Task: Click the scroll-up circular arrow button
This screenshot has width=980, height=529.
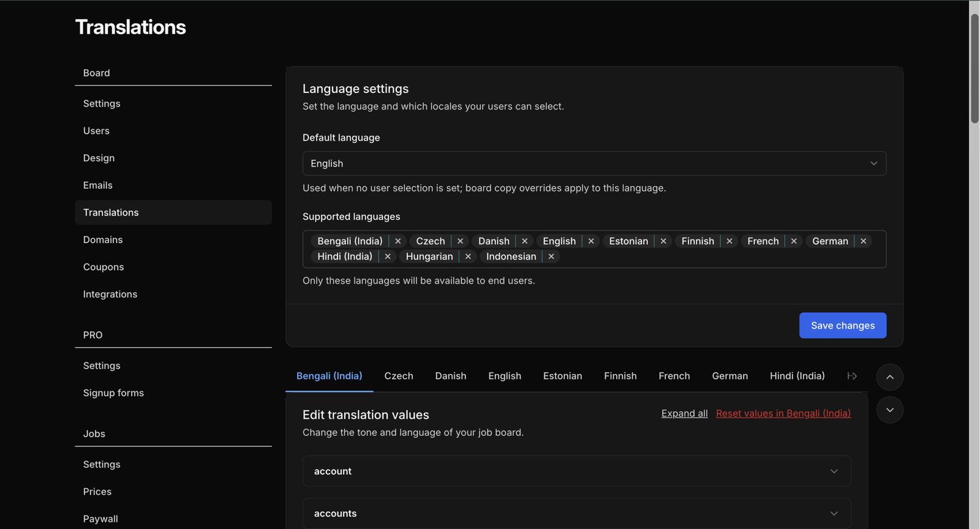Action: click(x=889, y=377)
